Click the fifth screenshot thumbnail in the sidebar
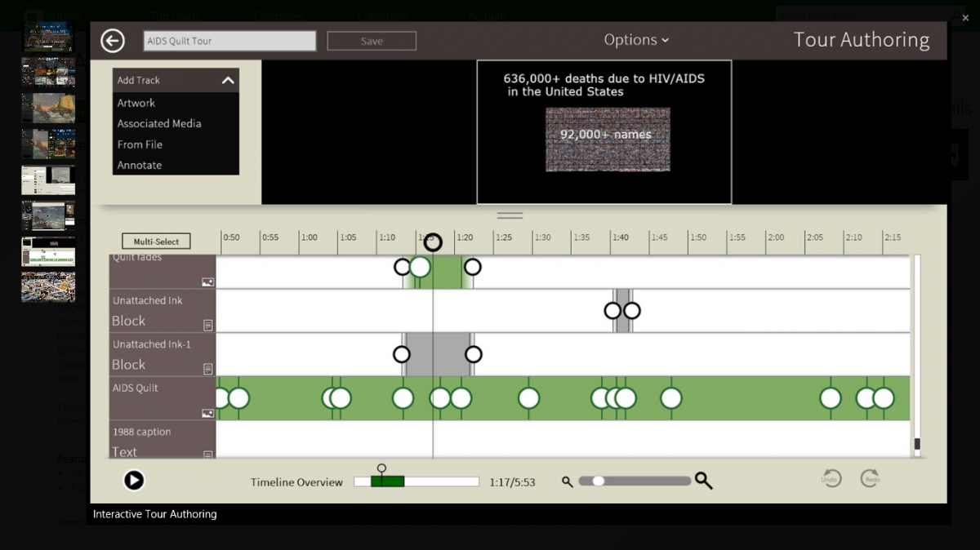The width and height of the screenshot is (980, 550). pos(48,180)
